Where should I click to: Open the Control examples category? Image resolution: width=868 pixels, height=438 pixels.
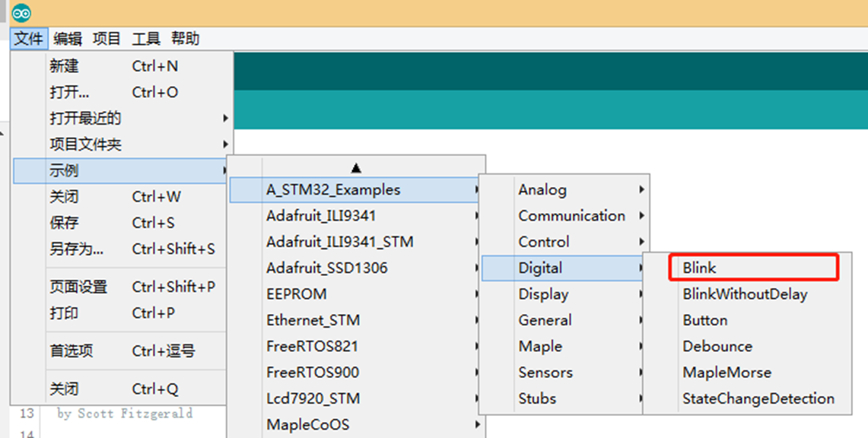pyautogui.click(x=564, y=242)
